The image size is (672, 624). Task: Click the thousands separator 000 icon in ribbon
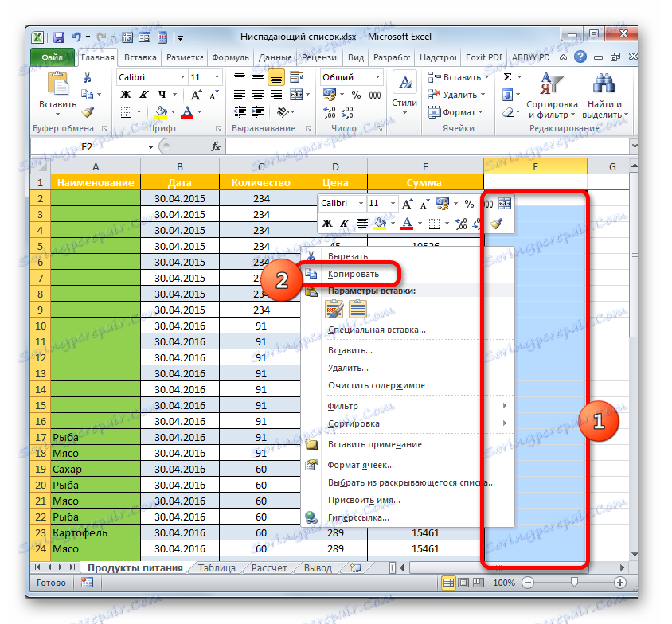[374, 95]
